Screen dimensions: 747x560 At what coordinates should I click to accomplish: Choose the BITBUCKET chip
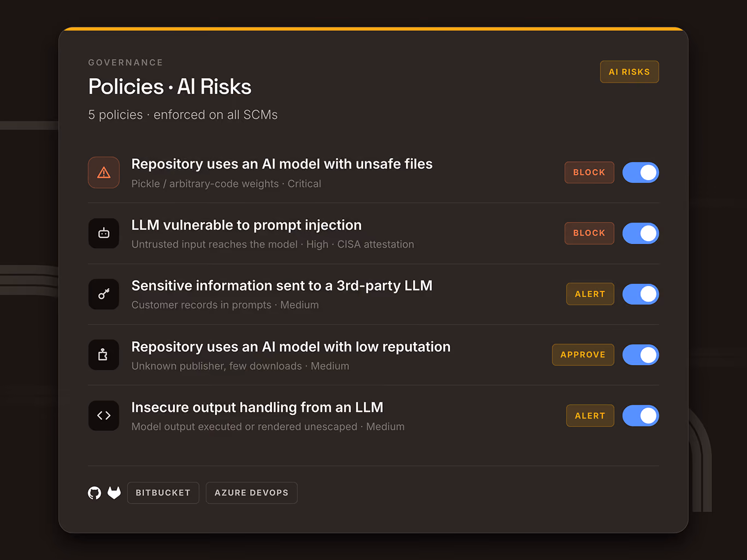click(163, 493)
